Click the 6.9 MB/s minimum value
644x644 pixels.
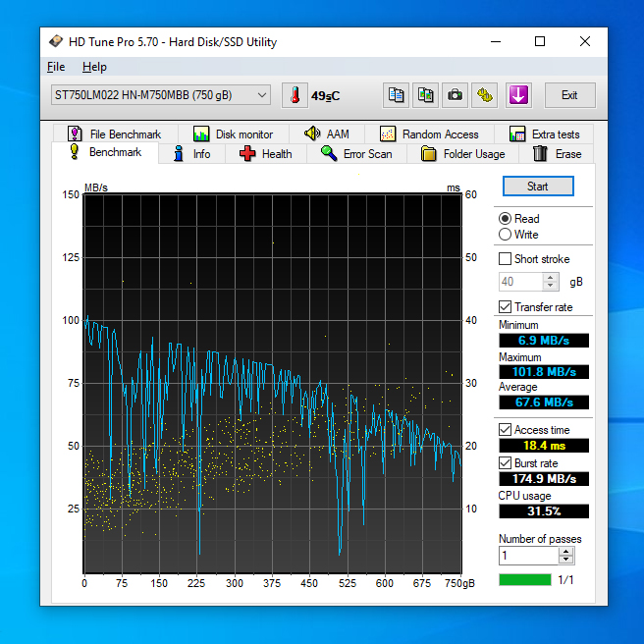(x=544, y=341)
